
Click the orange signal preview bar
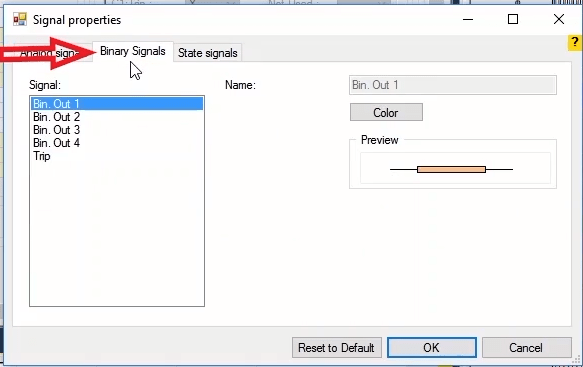tap(451, 170)
